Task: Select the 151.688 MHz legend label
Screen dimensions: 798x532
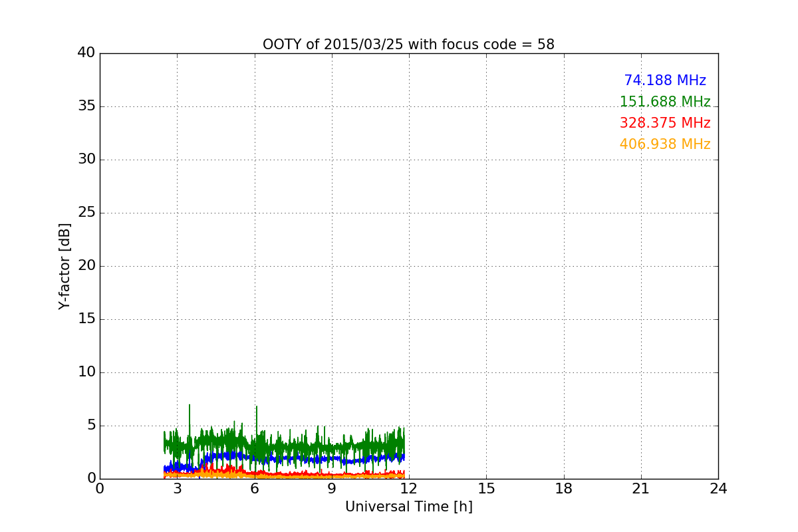Action: (665, 102)
